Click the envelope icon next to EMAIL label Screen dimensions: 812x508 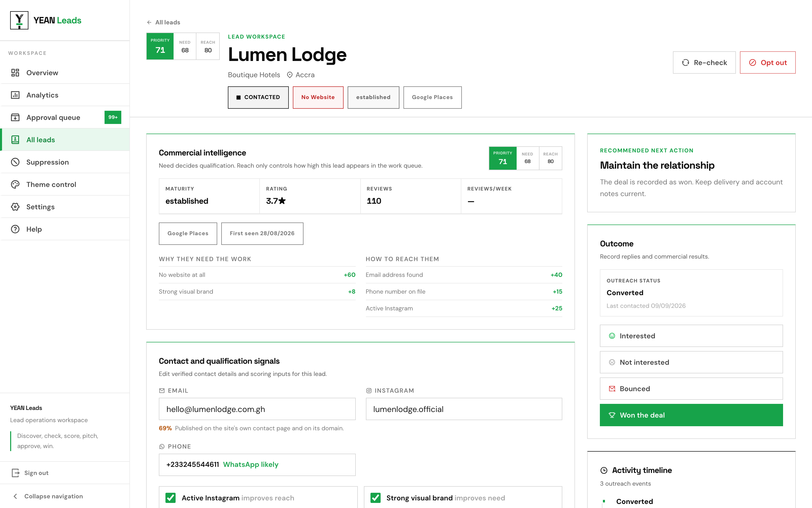click(x=162, y=390)
